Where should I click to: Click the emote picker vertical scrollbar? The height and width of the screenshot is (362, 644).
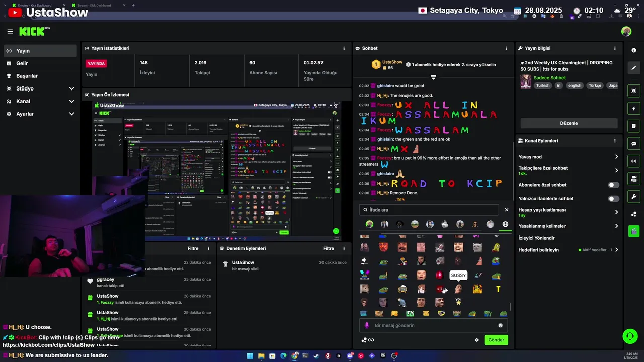pyautogui.click(x=510, y=307)
